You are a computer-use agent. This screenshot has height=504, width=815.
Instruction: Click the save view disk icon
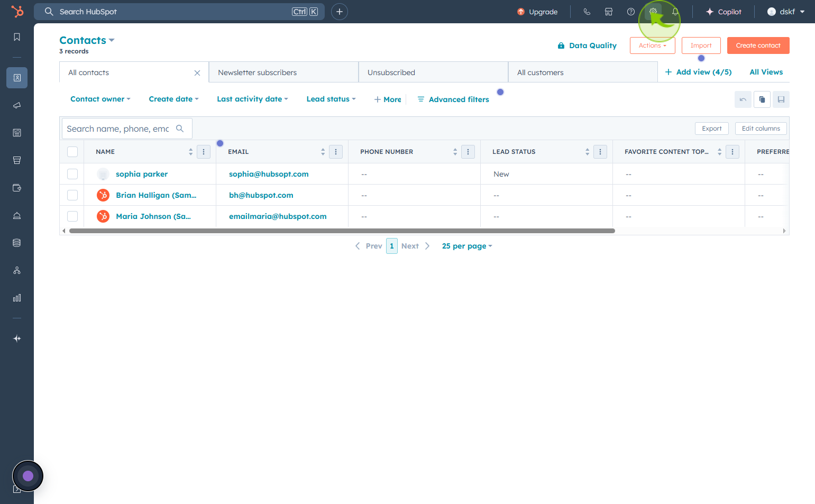781,99
